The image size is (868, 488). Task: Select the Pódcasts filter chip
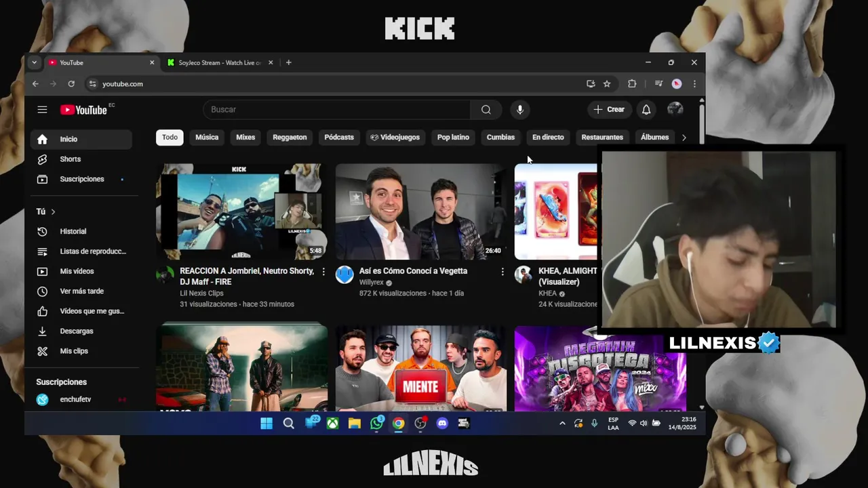(x=339, y=138)
